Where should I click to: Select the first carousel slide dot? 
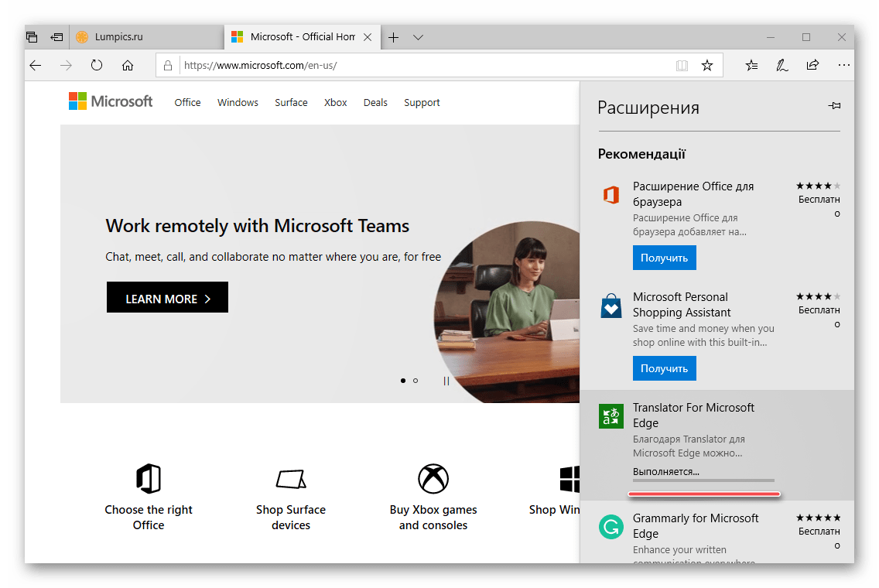point(403,381)
